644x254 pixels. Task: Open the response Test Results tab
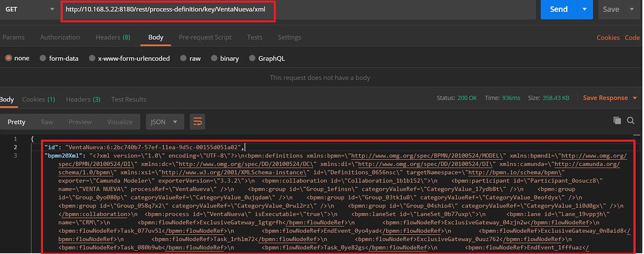click(128, 99)
